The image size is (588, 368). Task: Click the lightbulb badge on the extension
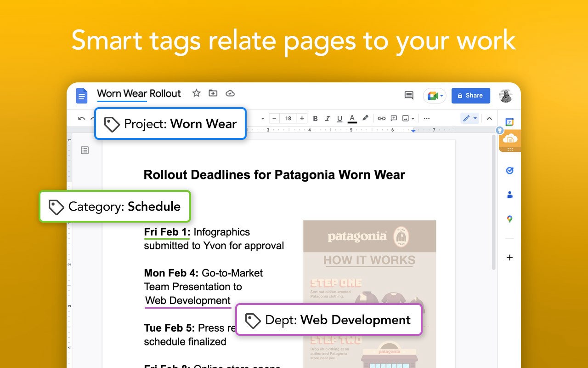coord(500,131)
